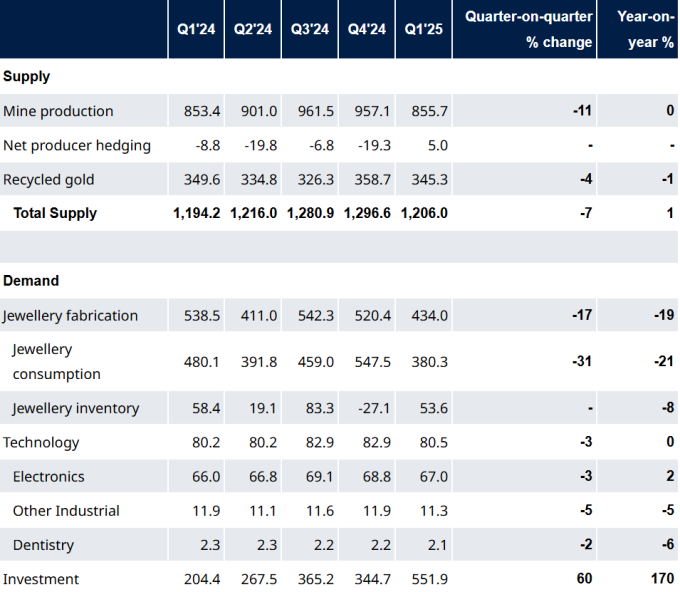
Task: Select the Net producer hedging row label
Action: point(77,145)
